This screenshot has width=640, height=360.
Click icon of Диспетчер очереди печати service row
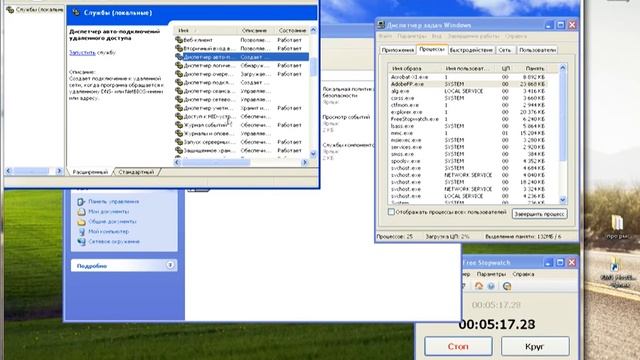click(x=178, y=74)
